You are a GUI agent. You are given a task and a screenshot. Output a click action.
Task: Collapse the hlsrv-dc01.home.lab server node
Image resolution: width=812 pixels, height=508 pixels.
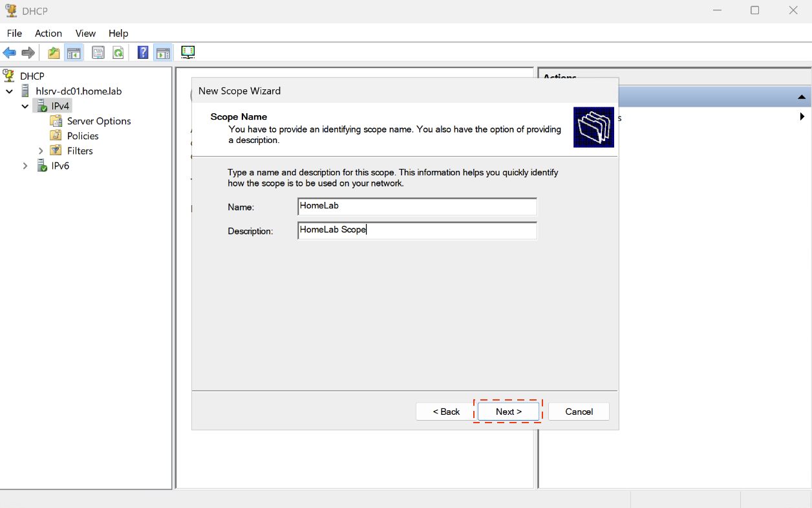point(10,91)
